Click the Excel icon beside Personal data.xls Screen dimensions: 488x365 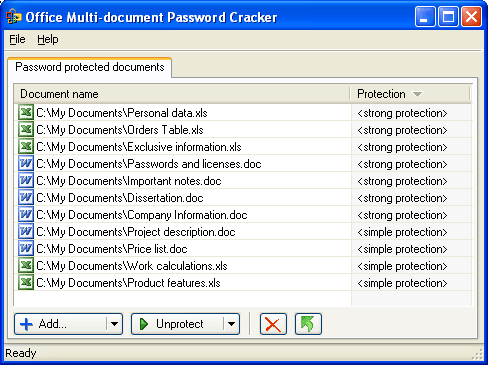click(26, 113)
